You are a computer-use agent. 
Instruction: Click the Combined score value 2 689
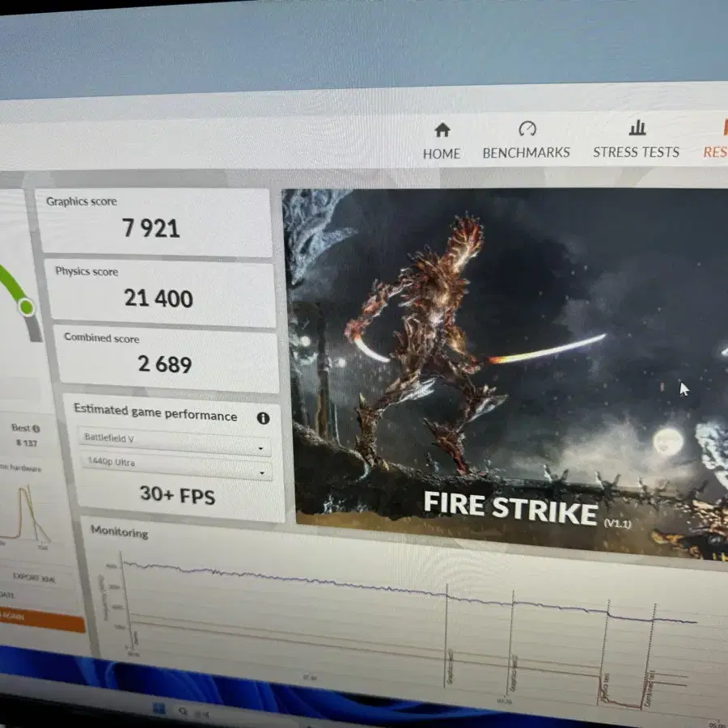coord(165,364)
